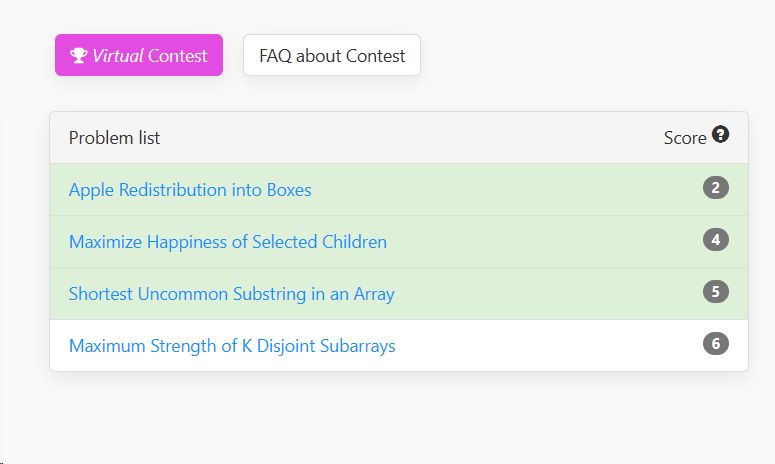The width and height of the screenshot is (775, 464).
Task: Open the Apple Redistribution into Boxes problem
Action: point(190,190)
